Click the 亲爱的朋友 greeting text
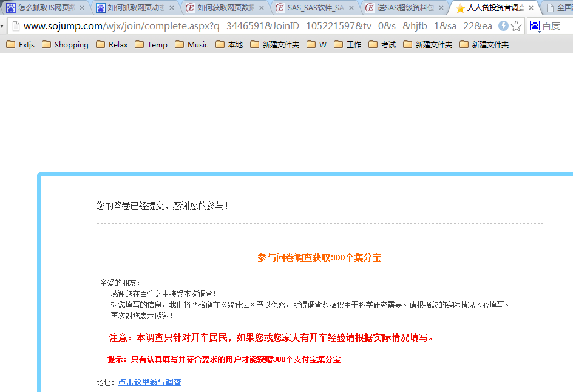 coord(120,283)
